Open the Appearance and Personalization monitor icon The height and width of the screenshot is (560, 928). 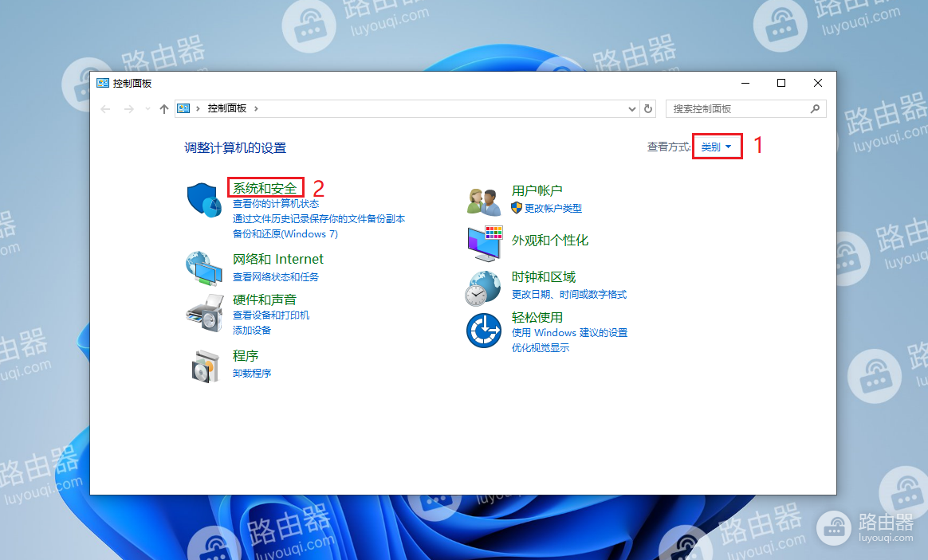[x=485, y=243]
